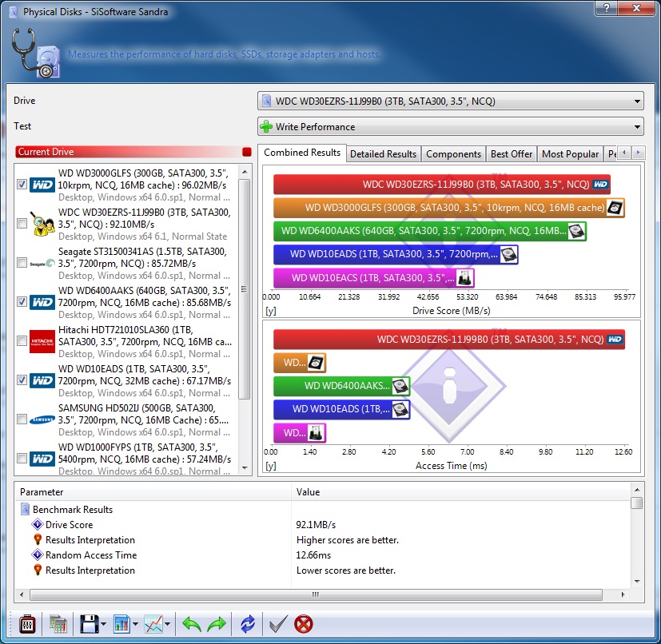Click the green forward arrow
The height and width of the screenshot is (644, 661).
click(x=217, y=624)
